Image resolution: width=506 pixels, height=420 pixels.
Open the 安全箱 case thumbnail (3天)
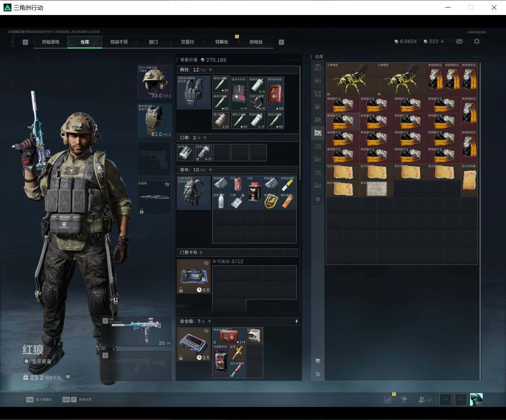pyautogui.click(x=194, y=344)
